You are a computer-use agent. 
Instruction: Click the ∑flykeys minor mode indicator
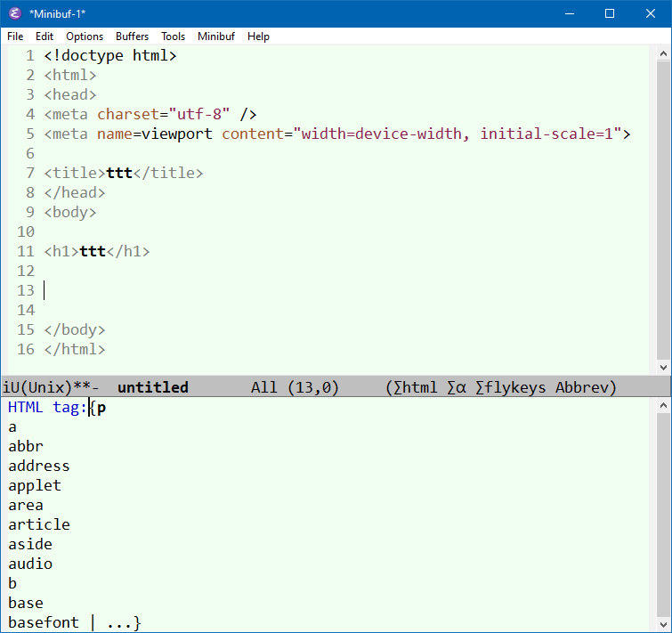[510, 387]
